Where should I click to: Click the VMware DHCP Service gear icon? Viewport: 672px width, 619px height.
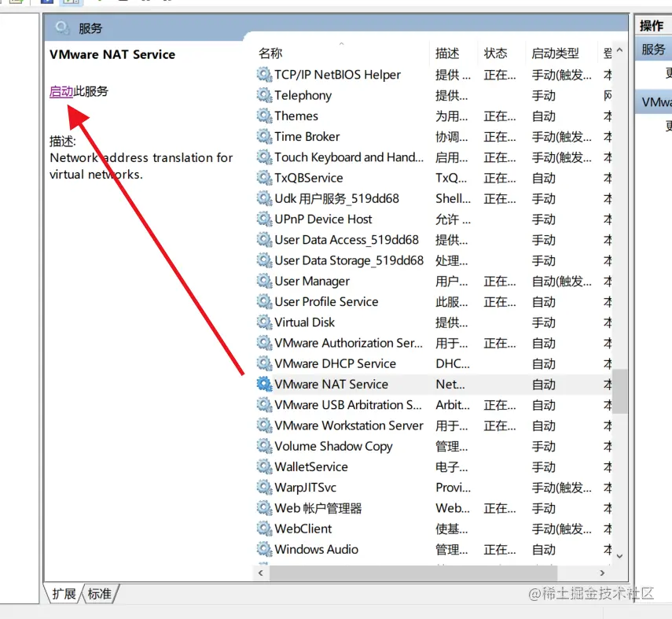(x=264, y=363)
